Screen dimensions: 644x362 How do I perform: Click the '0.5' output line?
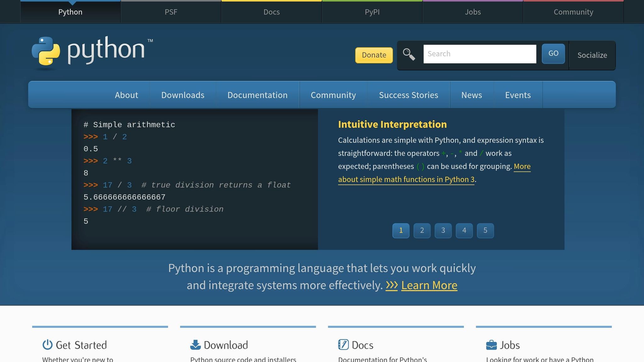[91, 149]
